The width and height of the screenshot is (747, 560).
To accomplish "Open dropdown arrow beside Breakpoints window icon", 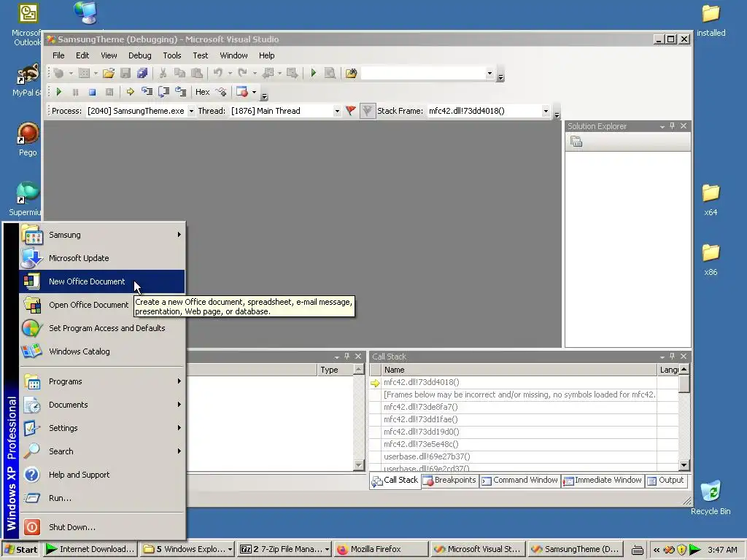I will click(254, 92).
